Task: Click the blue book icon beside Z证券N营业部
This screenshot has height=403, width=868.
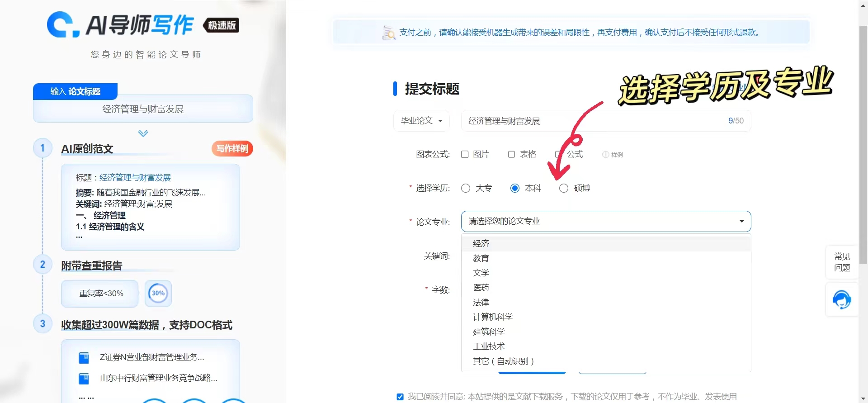Action: [84, 358]
